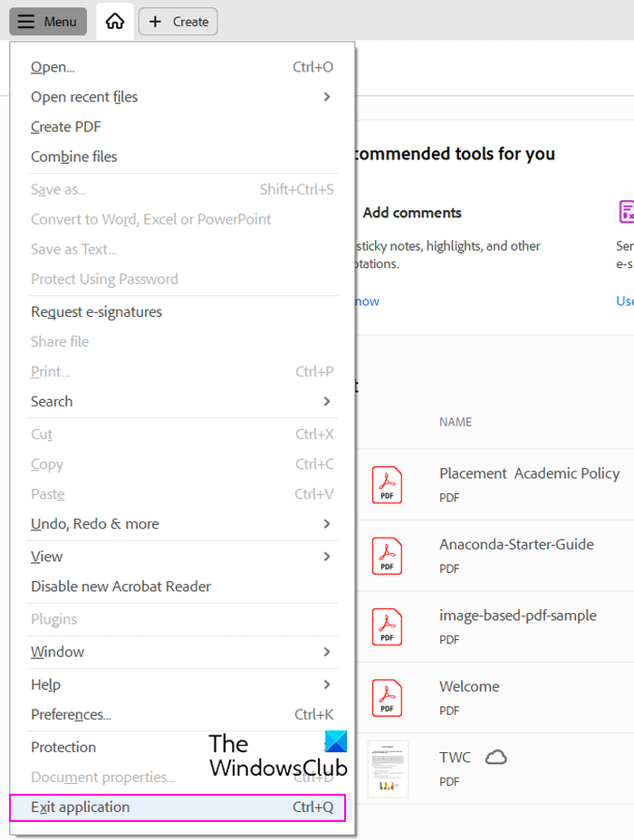Open the Anaconda-Starter-Guide file
This screenshot has width=634, height=840.
[x=516, y=545]
